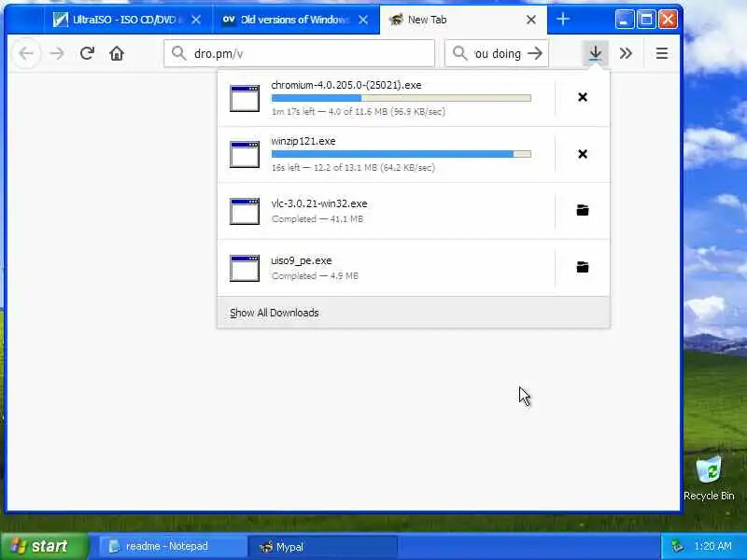This screenshot has height=560, width=747.
Task: Click the system tray icon near clock
Action: pyautogui.click(x=677, y=546)
